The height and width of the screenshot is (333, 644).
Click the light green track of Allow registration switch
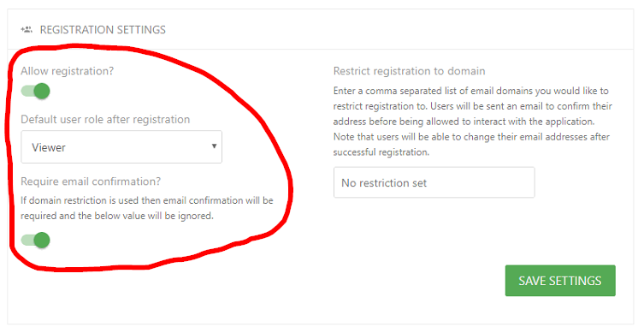tap(27, 91)
